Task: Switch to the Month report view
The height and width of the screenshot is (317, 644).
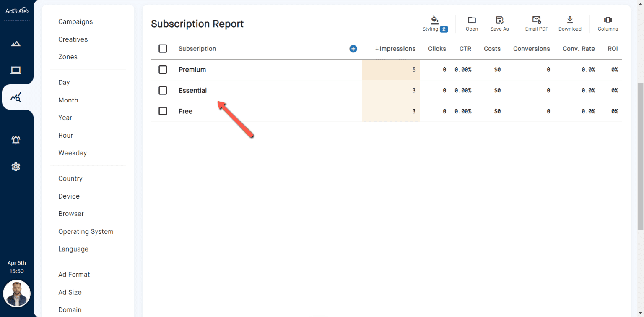Action: [x=68, y=100]
